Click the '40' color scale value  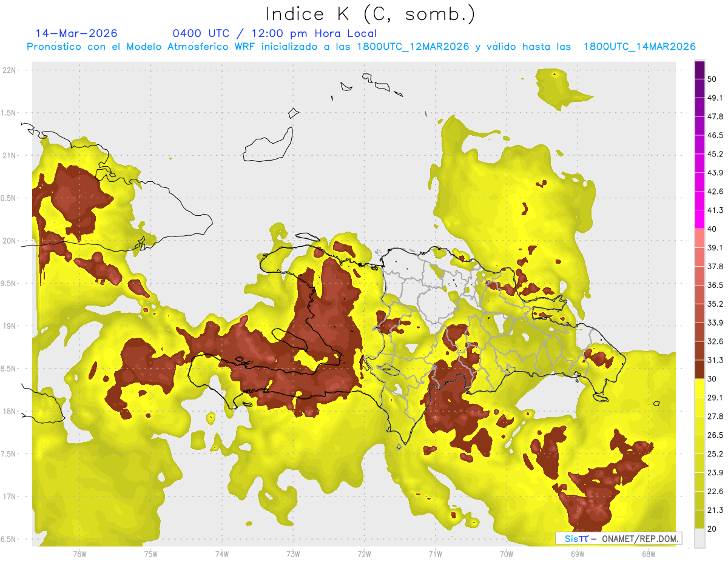pyautogui.click(x=712, y=229)
